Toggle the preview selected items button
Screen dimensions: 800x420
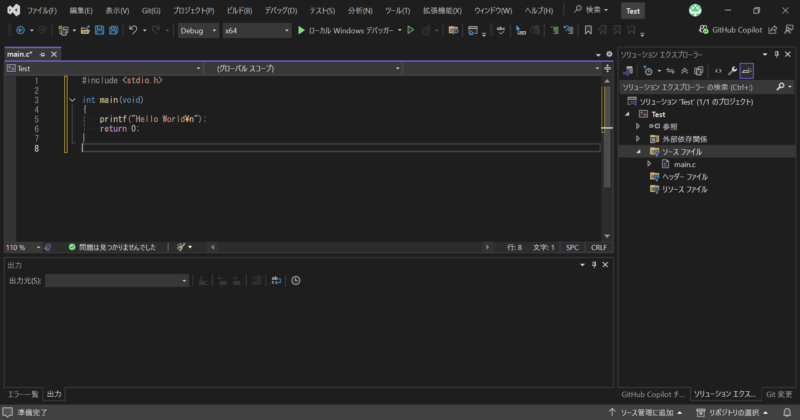coord(747,71)
